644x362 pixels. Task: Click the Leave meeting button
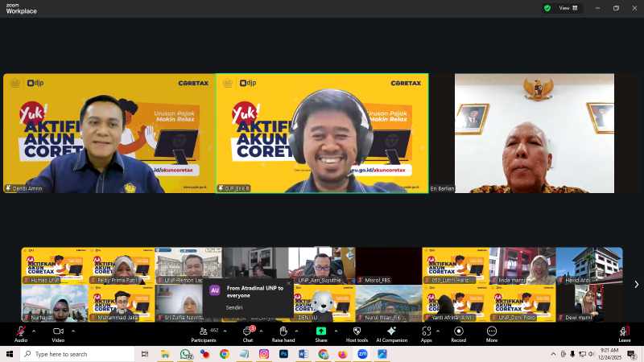(x=624, y=331)
